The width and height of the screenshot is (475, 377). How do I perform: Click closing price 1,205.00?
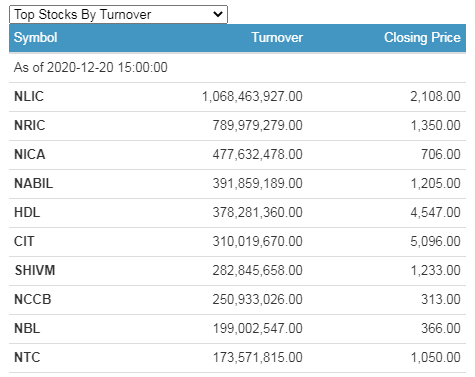coord(435,183)
